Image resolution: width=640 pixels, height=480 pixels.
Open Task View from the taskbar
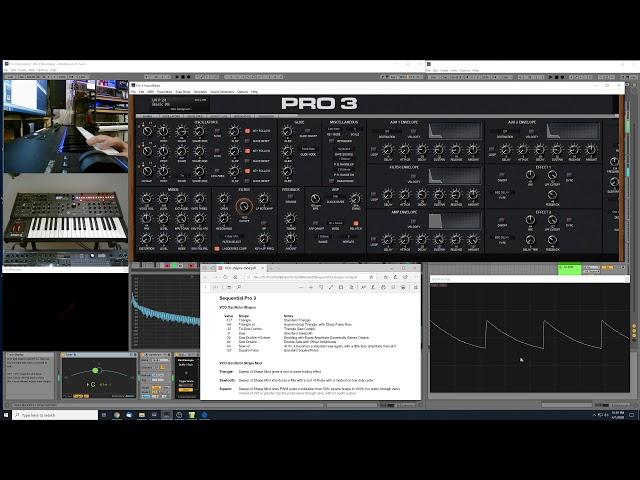point(104,415)
